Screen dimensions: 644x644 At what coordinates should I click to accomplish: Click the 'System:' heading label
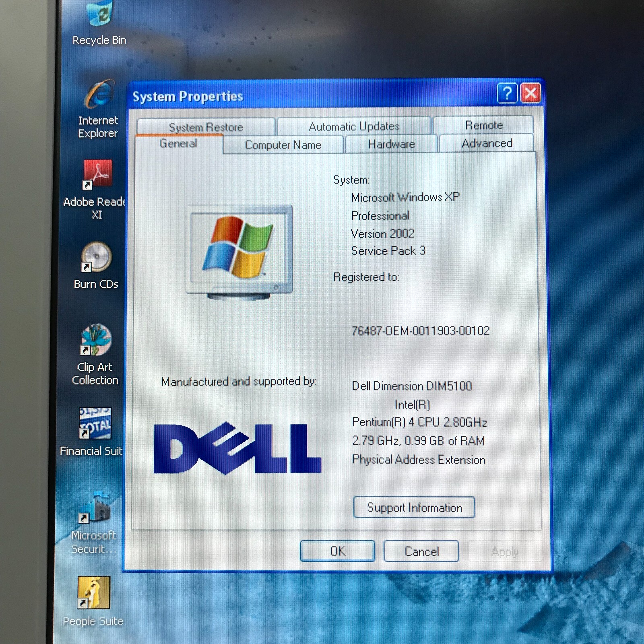point(351,180)
